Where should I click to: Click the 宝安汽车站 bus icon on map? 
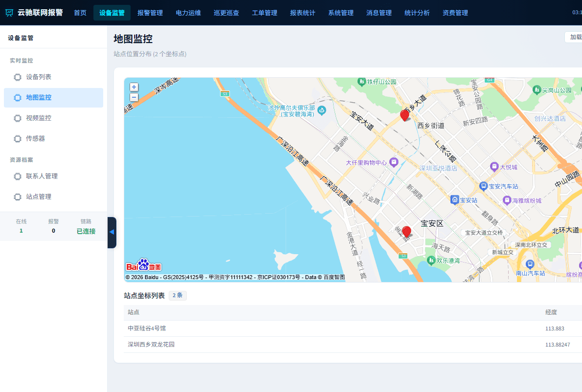point(483,186)
